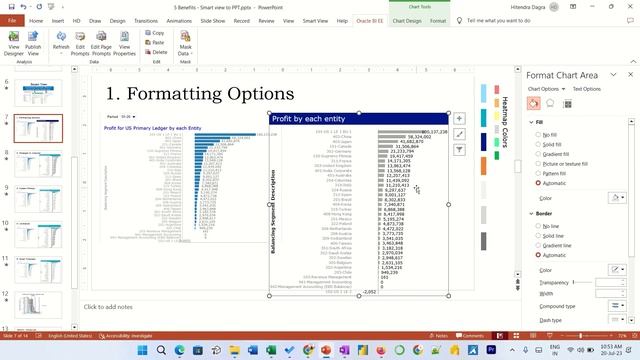640x360 pixels.
Task: Open Windows Start menu
Action: click(x=142, y=350)
